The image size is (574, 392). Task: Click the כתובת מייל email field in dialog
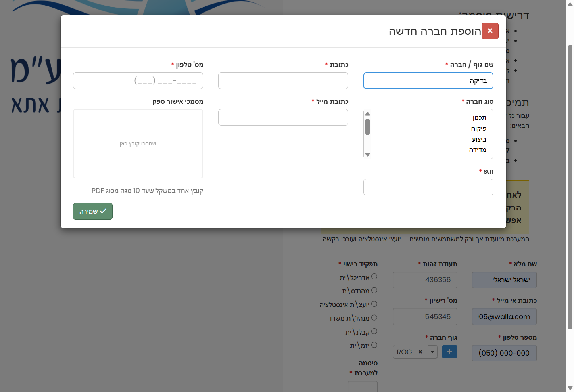(283, 117)
